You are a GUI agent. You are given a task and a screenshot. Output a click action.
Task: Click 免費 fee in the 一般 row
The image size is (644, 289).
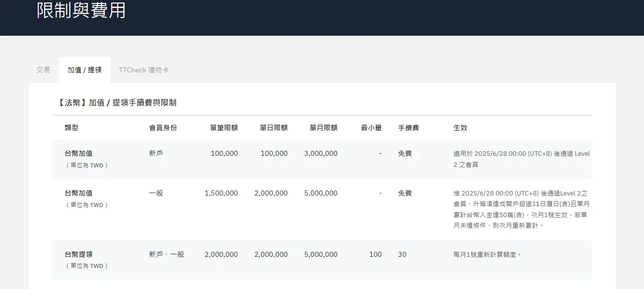pos(405,193)
